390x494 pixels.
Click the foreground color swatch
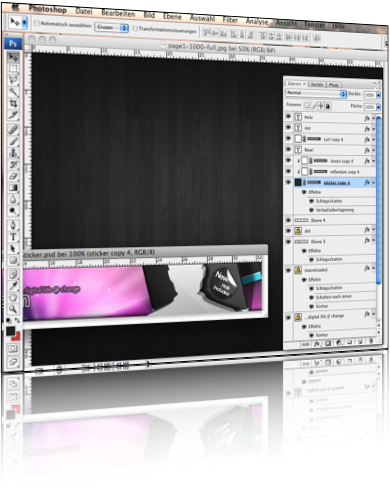[10, 331]
